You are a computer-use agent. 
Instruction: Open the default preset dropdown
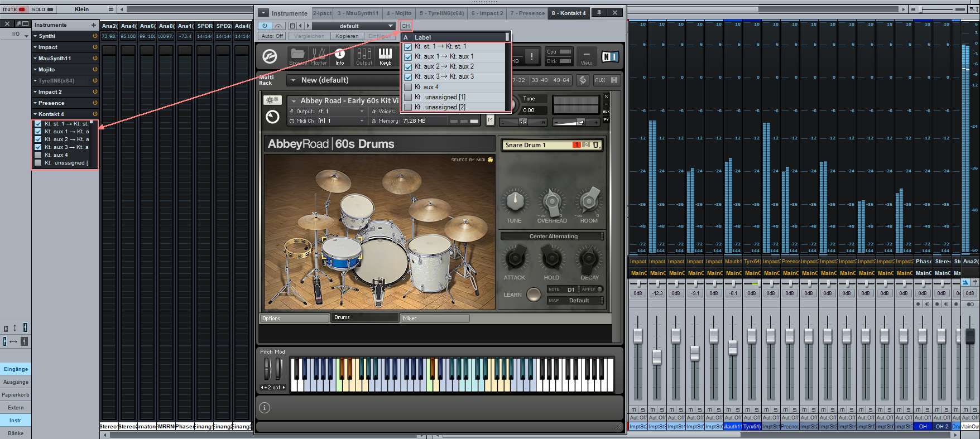click(x=354, y=26)
